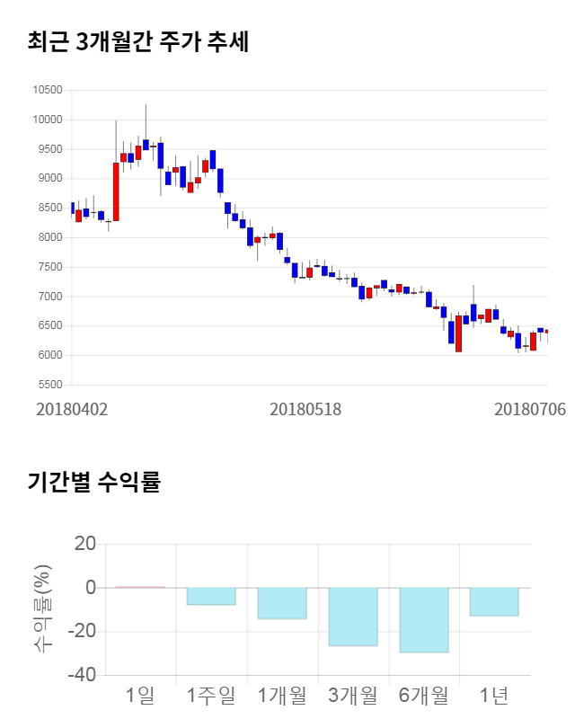This screenshot has height=728, width=575.
Task: Click the 1일 x-axis label
Action: pyautogui.click(x=140, y=695)
